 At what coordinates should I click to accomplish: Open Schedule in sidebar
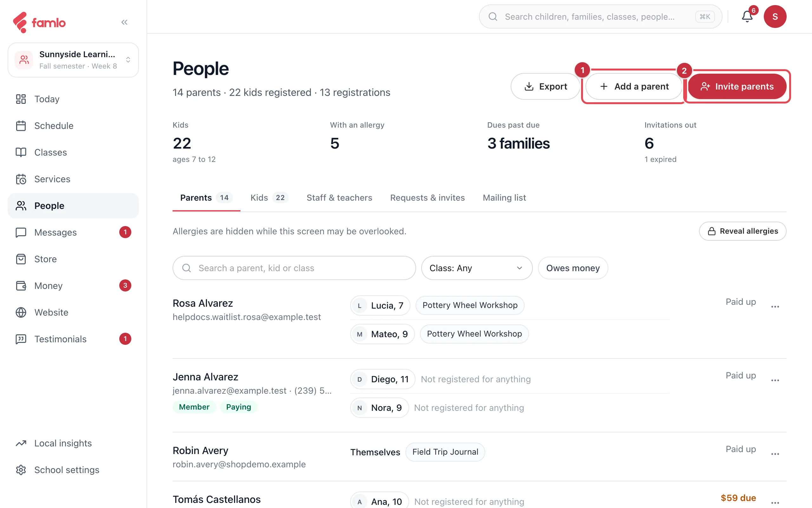(x=73, y=126)
